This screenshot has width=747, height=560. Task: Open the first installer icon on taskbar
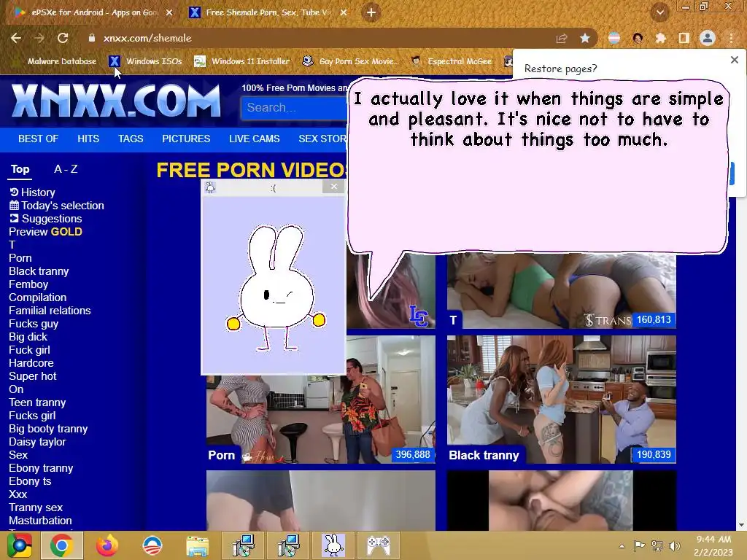click(x=243, y=545)
